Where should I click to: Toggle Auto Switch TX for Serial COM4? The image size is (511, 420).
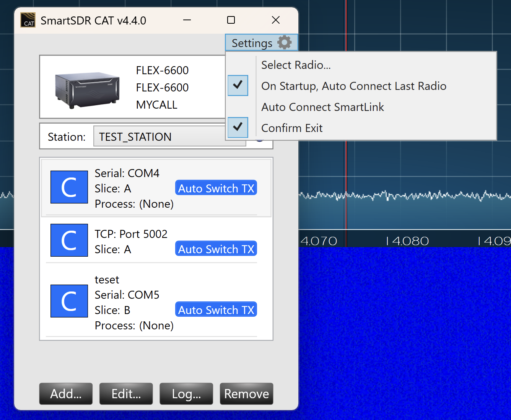216,188
